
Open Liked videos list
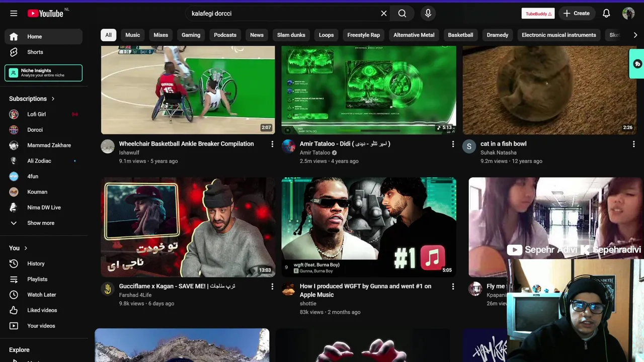[44, 310]
